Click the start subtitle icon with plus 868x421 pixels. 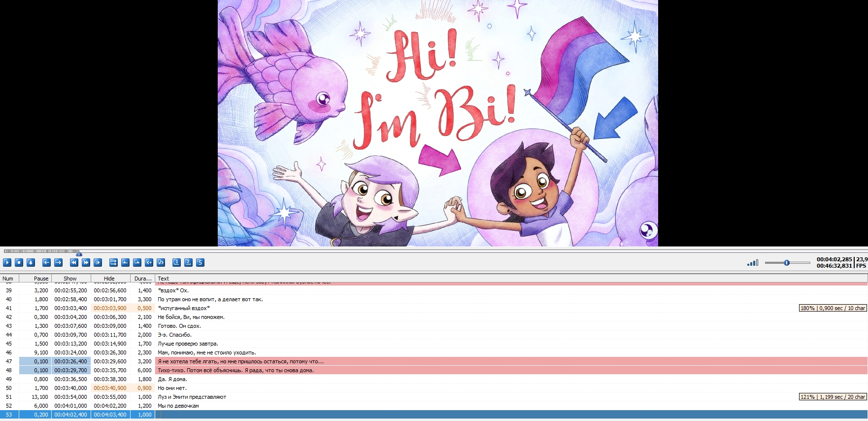[x=149, y=263]
